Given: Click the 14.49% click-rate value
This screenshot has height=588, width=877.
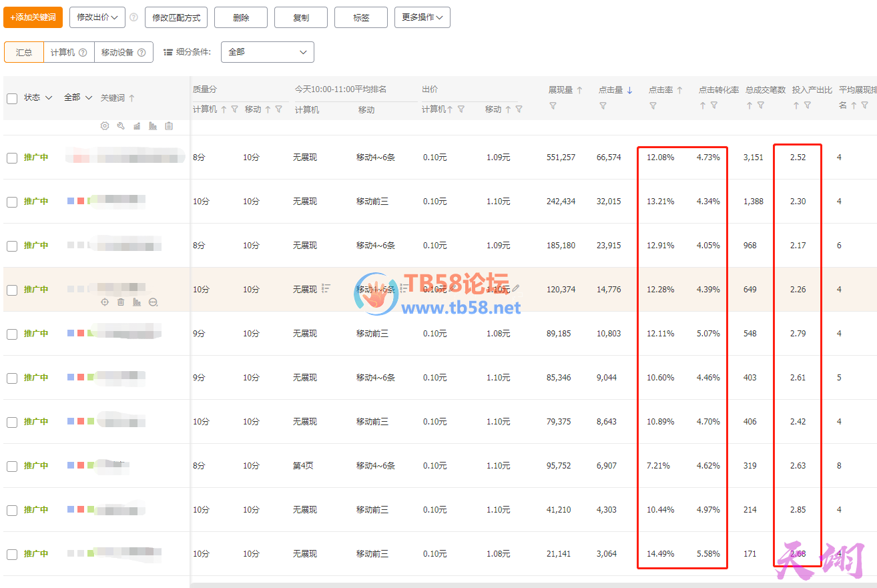Looking at the screenshot, I should [x=661, y=554].
